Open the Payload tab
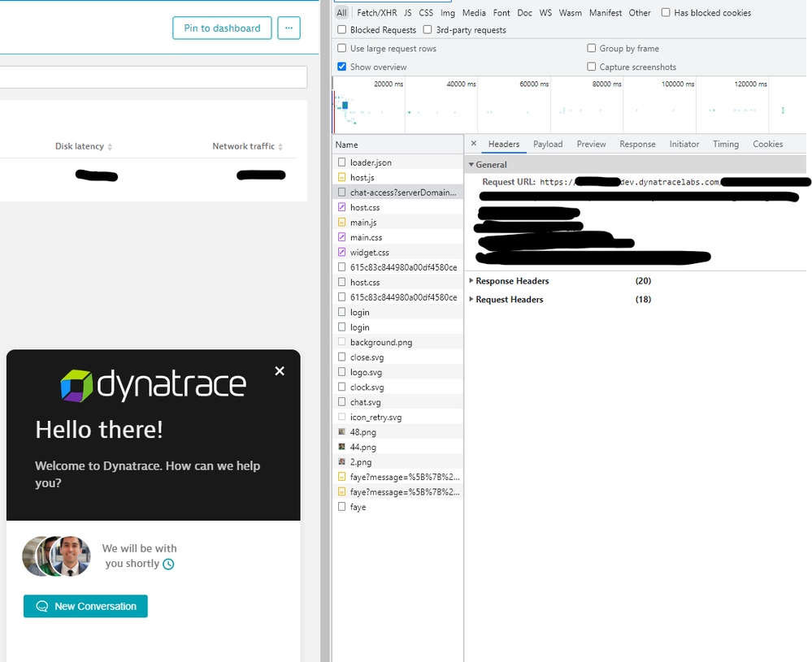Viewport: 812px width, 662px height. pyautogui.click(x=547, y=145)
